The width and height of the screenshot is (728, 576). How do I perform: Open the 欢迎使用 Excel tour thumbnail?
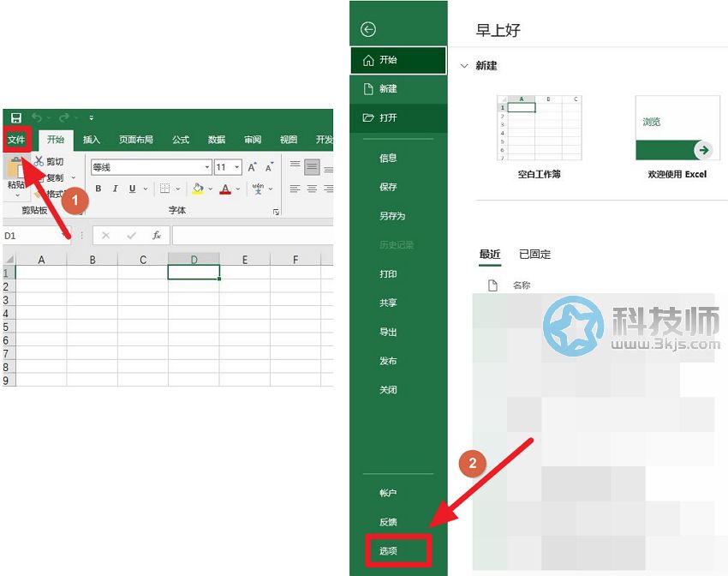677,128
